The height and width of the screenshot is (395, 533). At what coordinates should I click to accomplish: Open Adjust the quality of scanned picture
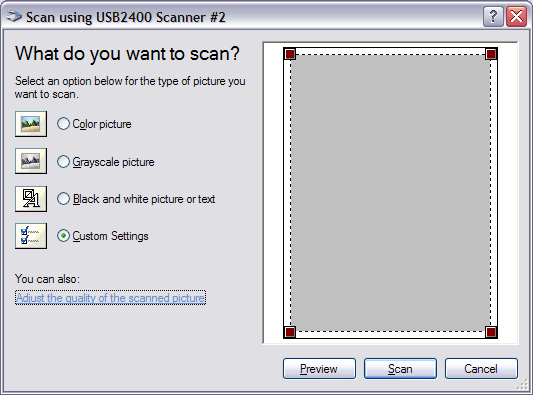[x=110, y=298]
